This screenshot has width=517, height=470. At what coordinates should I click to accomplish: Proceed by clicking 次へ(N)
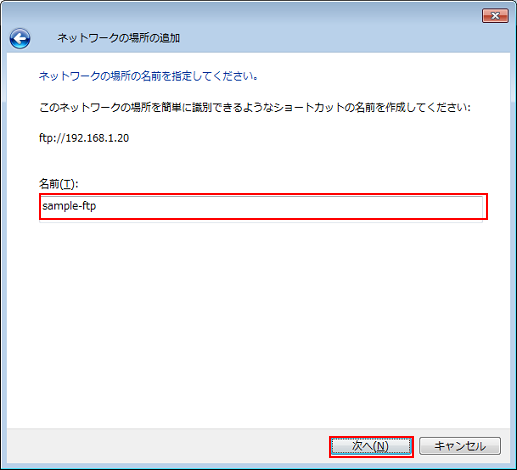371,446
